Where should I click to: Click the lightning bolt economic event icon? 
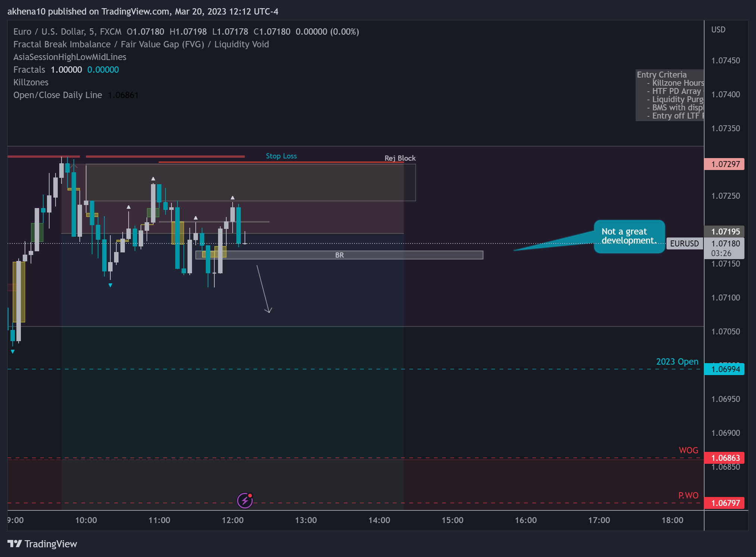tap(245, 500)
